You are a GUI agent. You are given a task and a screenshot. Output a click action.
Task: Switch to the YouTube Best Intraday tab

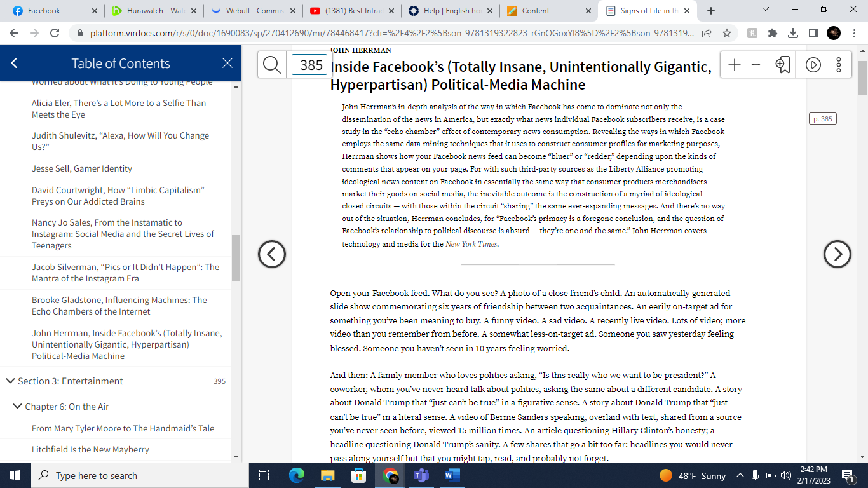coord(353,11)
